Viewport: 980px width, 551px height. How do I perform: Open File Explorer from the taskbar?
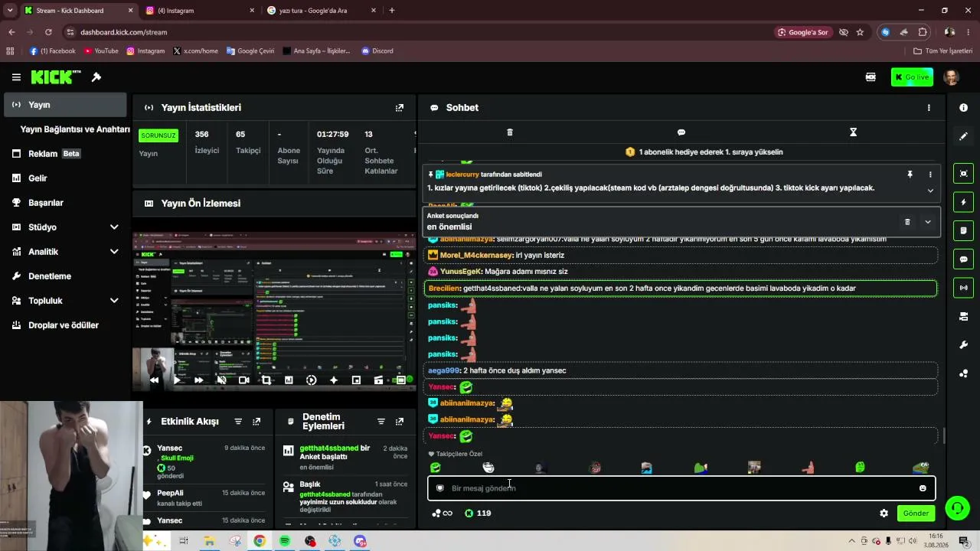[209, 541]
